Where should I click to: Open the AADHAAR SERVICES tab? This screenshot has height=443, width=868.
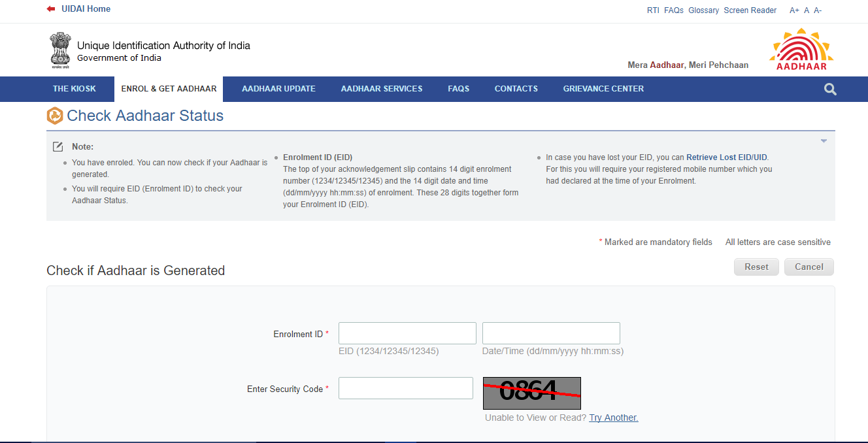click(381, 89)
